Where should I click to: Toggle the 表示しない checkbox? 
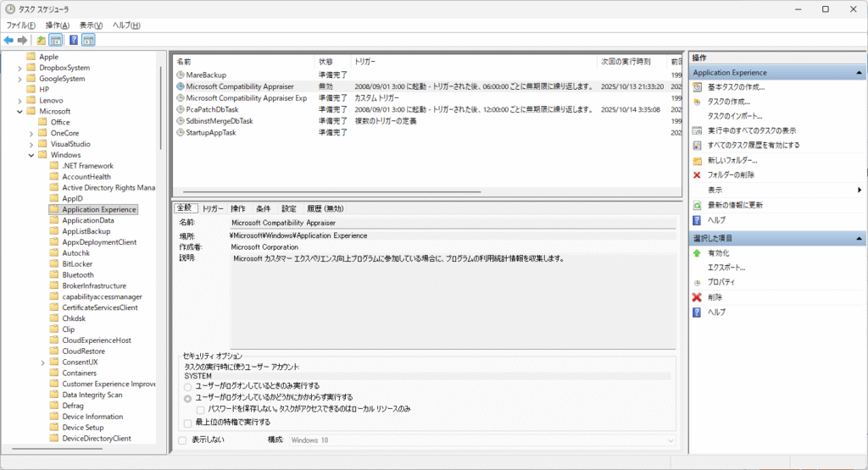coord(182,440)
